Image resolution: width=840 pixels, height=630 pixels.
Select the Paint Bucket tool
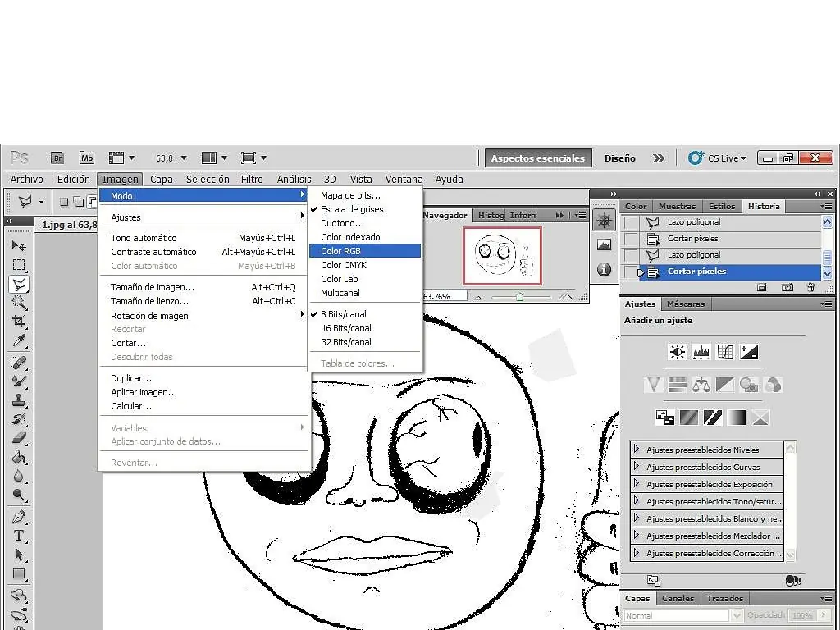(x=19, y=457)
